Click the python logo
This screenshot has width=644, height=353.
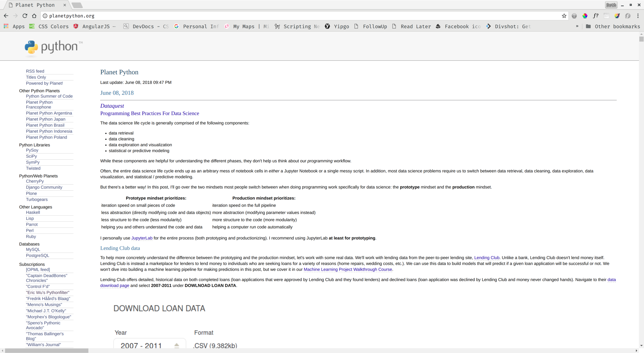point(53,47)
